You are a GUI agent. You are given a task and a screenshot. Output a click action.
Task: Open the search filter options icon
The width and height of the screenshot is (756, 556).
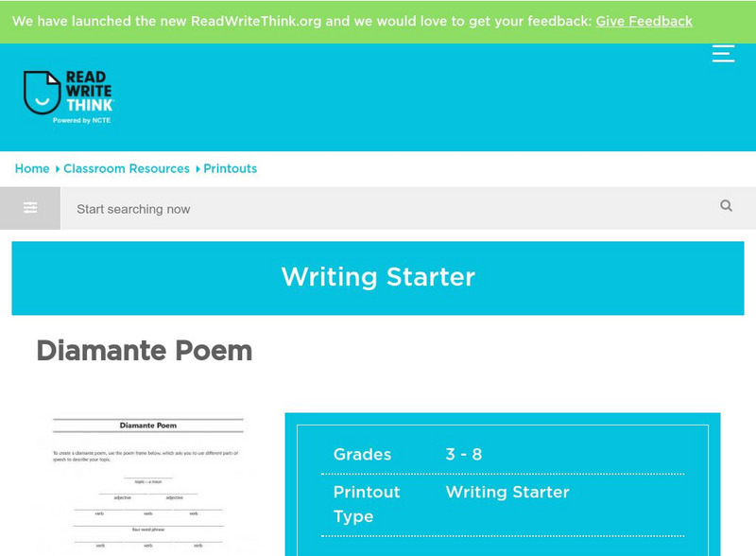(x=30, y=208)
